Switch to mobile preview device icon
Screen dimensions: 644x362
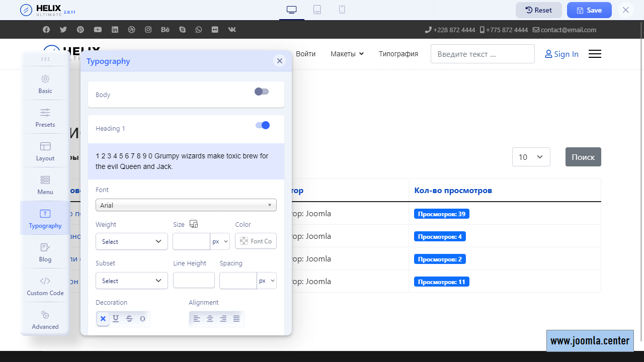[342, 10]
